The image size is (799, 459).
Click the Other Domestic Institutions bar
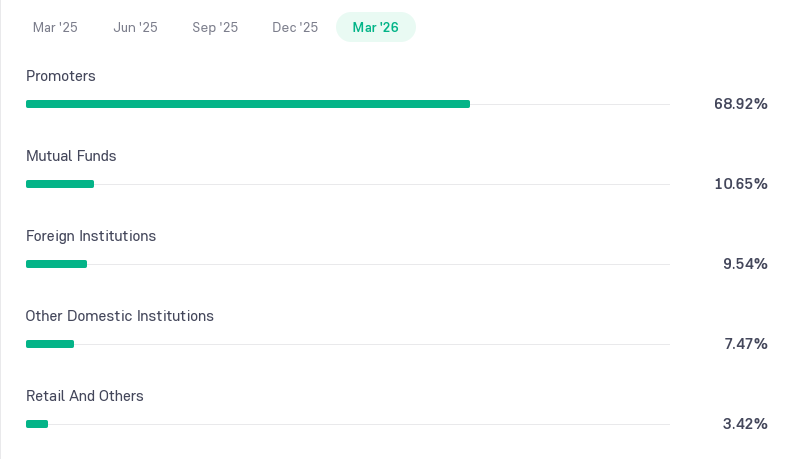click(x=50, y=344)
